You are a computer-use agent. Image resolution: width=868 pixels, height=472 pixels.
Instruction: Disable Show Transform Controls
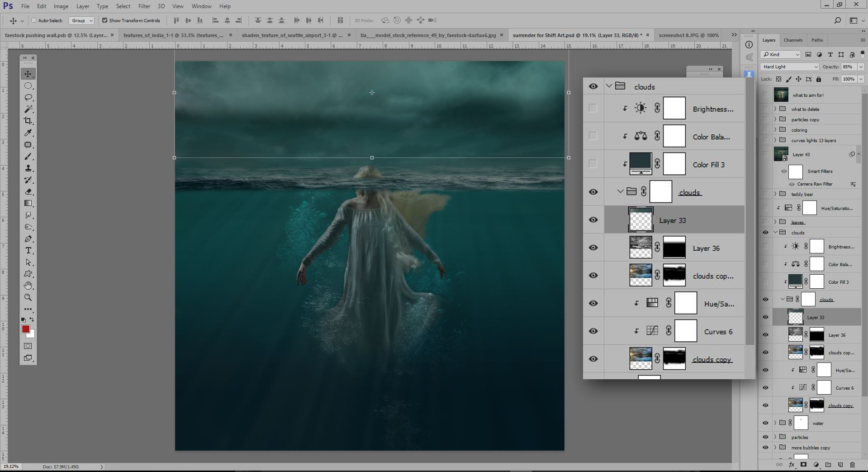[x=104, y=20]
